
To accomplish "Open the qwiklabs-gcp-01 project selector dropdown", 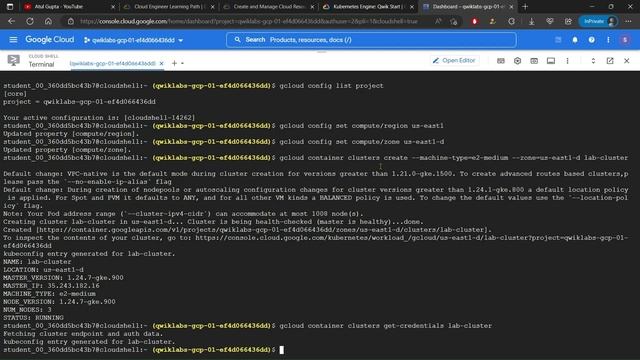I will [x=133, y=40].
